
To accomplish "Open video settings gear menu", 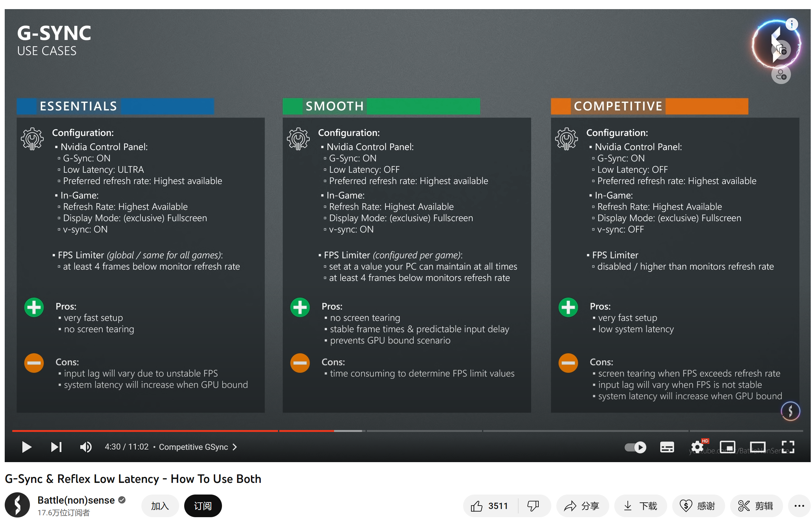I will [x=697, y=447].
